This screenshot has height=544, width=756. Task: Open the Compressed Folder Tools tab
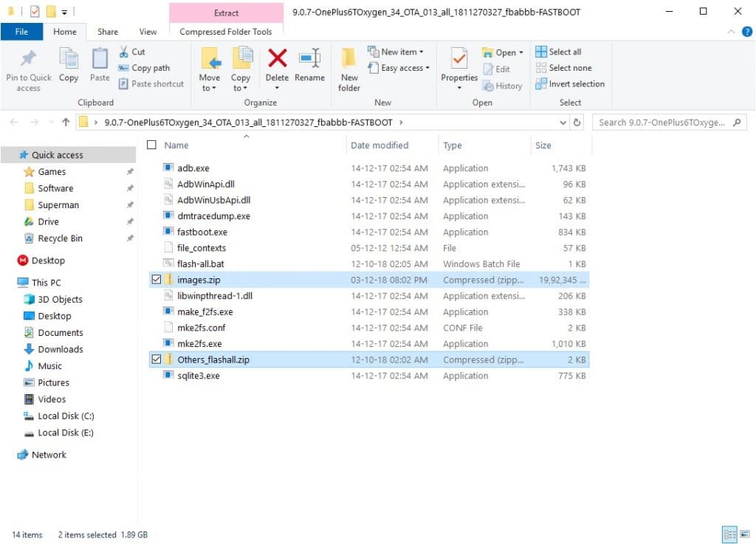point(226,32)
